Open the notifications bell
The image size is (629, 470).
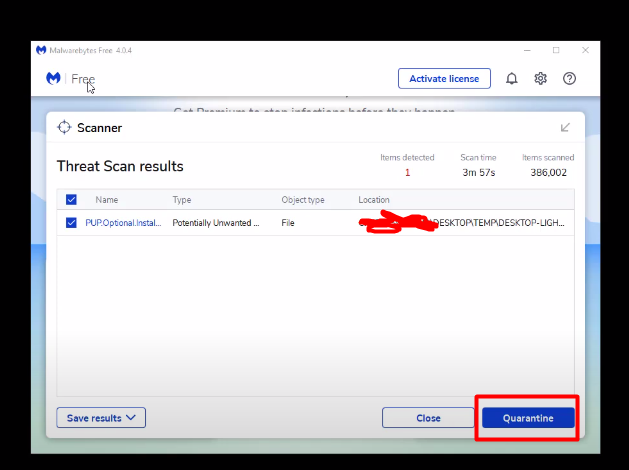511,79
